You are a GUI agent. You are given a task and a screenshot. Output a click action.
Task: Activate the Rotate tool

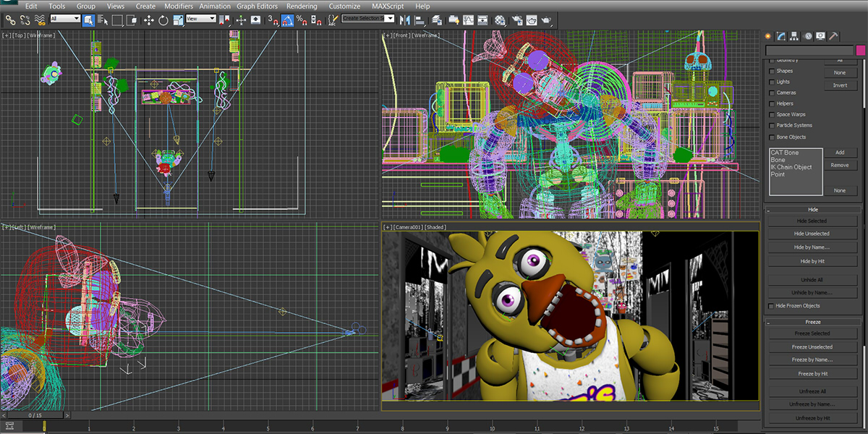(163, 20)
